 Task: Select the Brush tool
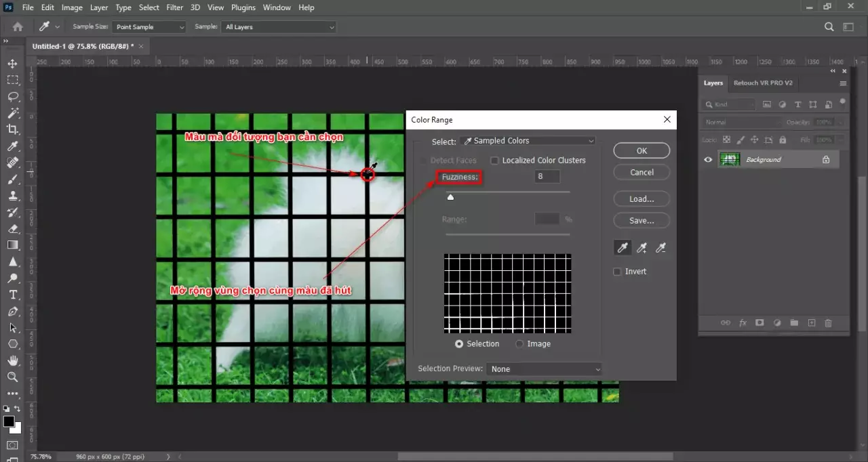pyautogui.click(x=14, y=179)
